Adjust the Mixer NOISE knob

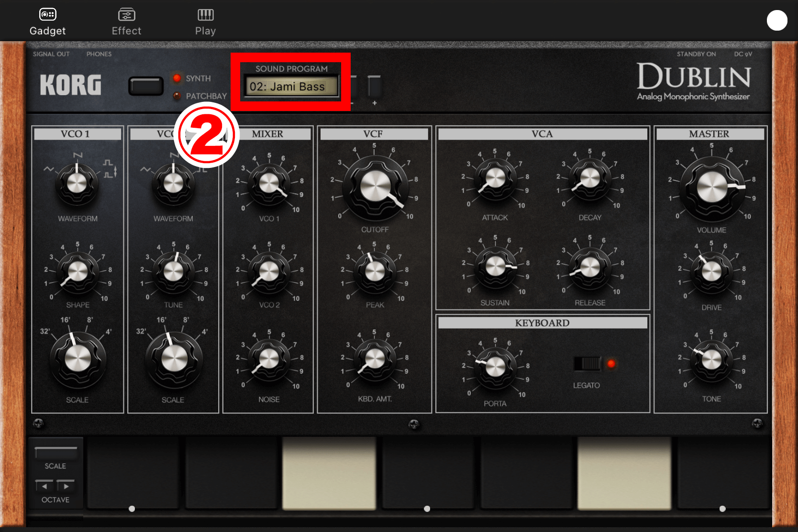[x=269, y=359]
